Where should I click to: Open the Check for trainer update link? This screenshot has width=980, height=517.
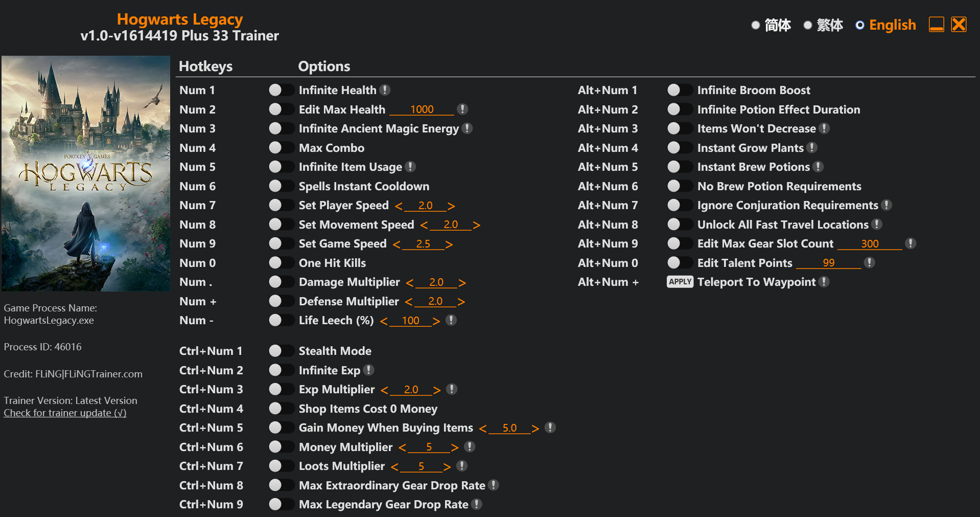[x=65, y=413]
